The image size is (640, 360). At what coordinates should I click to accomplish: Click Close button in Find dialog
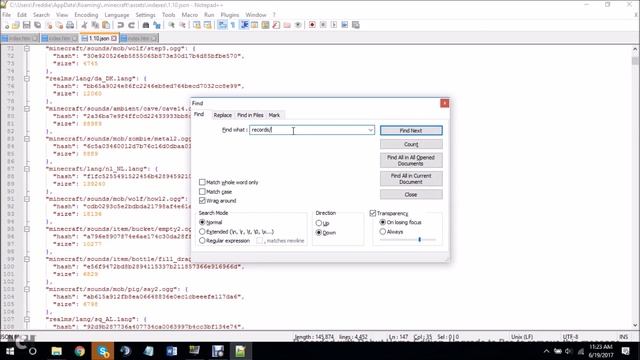[x=411, y=195]
